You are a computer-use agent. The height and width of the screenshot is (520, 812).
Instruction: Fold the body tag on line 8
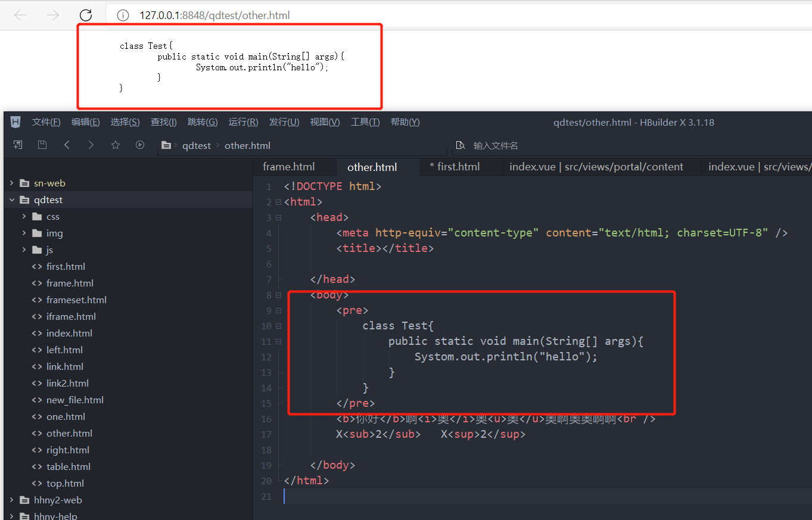[x=278, y=295]
